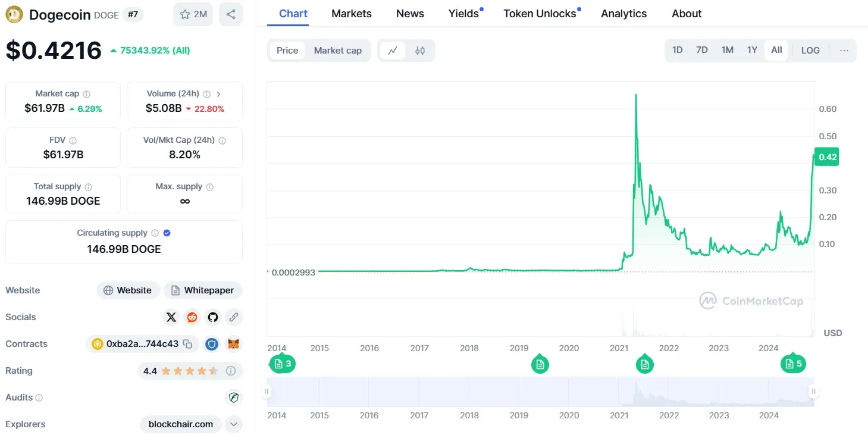Switch to line chart view

click(x=393, y=51)
